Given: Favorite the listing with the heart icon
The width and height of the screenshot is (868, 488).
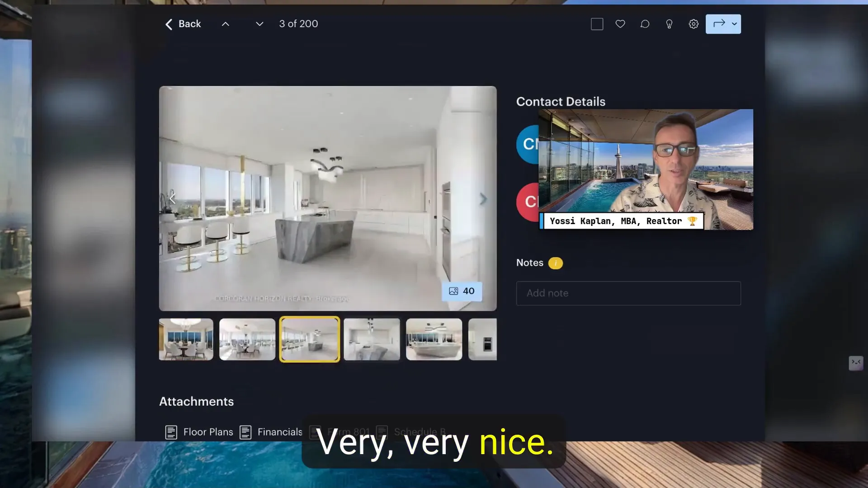Looking at the screenshot, I should pos(620,24).
